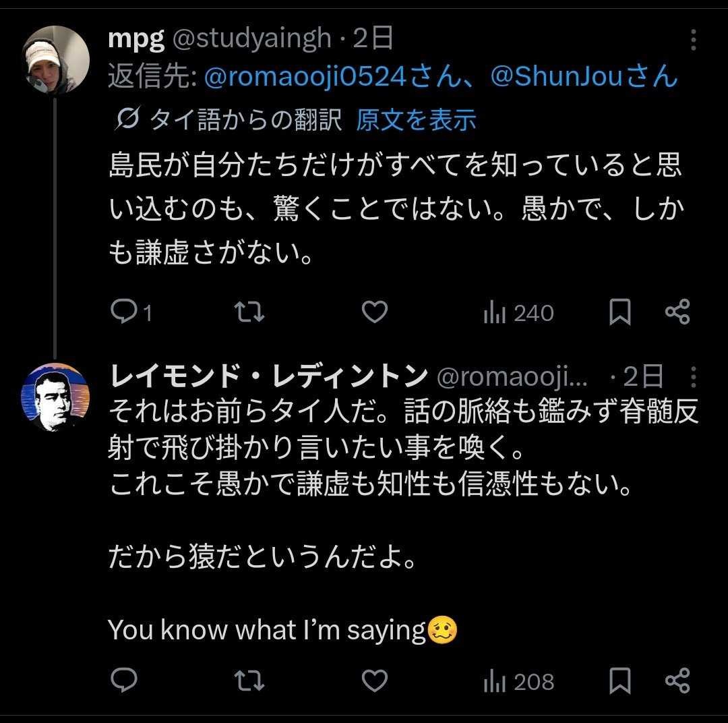This screenshot has height=723, width=728.
Task: Bookmark the レイモンド・レディントン tweet
Action: pos(619,681)
